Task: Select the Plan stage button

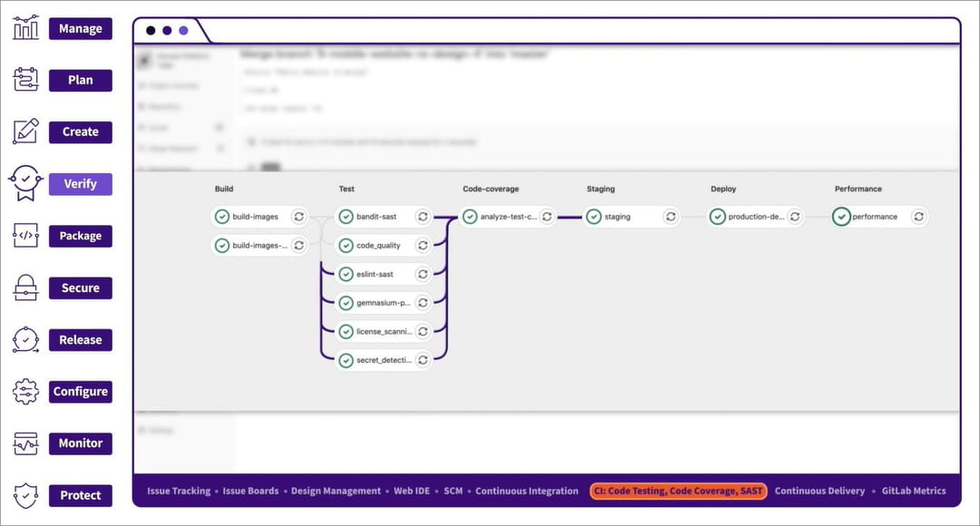Action: coord(81,81)
